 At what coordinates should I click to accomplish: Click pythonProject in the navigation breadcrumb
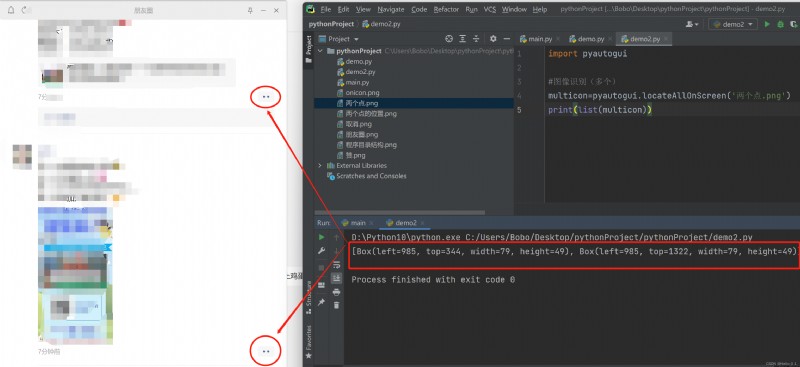click(331, 24)
